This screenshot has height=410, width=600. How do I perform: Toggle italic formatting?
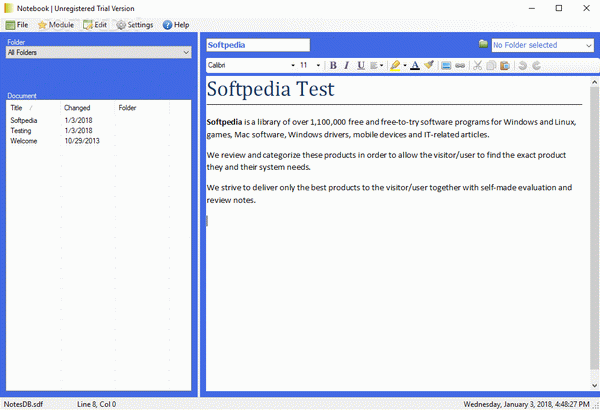pos(347,65)
